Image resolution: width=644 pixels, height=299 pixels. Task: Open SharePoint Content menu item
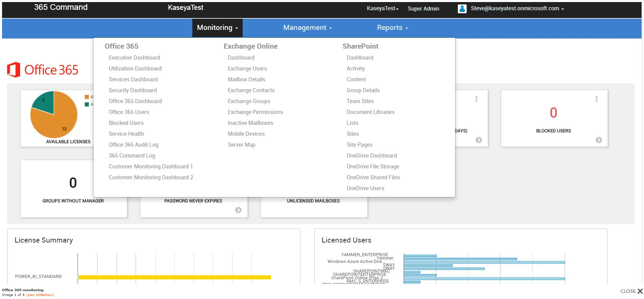coord(356,80)
